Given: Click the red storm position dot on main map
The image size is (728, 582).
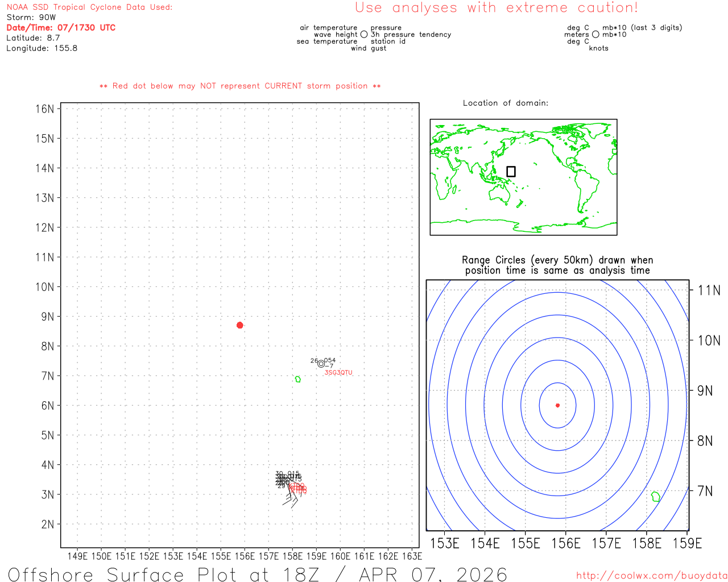Looking at the screenshot, I should click(x=240, y=325).
